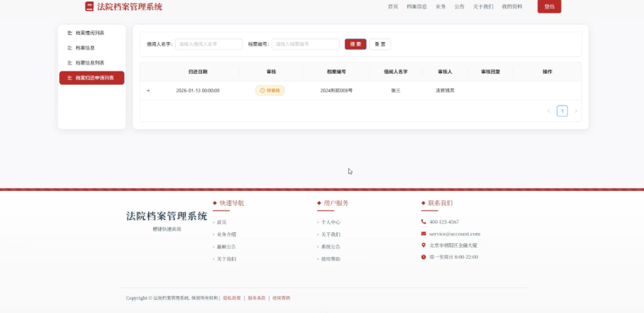
Task: Click the list icon beside 档案信息 in sidebar
Action: tap(70, 48)
